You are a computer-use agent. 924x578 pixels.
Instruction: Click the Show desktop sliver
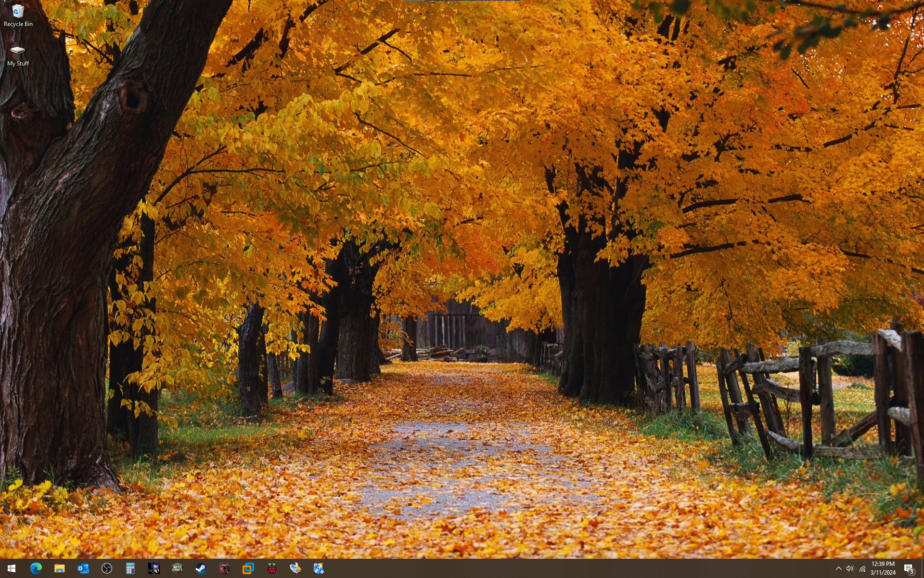point(922,568)
